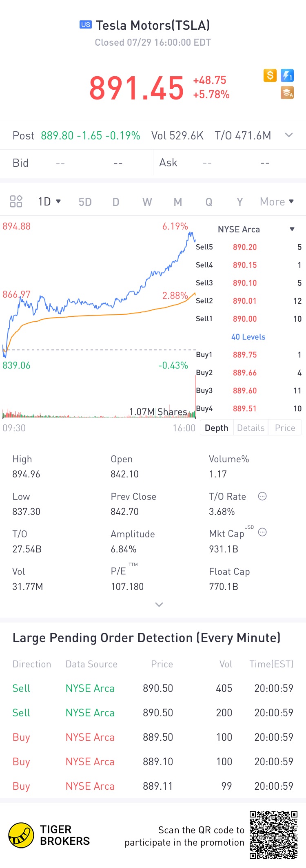This screenshot has width=306, height=868.
Task: Tap the promotion QR code
Action: point(273,835)
